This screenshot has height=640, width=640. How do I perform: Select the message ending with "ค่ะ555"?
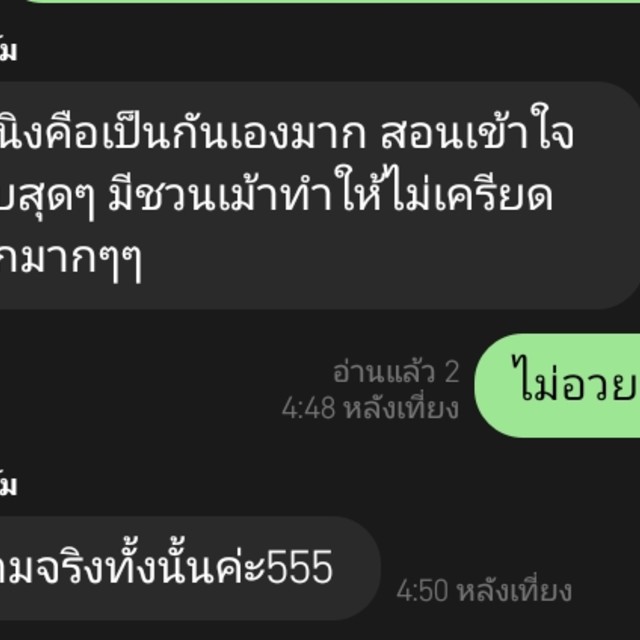pyautogui.click(x=190, y=568)
